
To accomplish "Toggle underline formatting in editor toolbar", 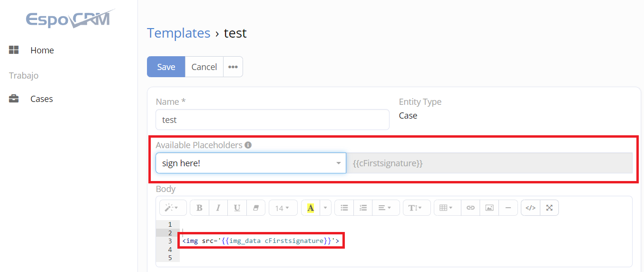I will [237, 208].
